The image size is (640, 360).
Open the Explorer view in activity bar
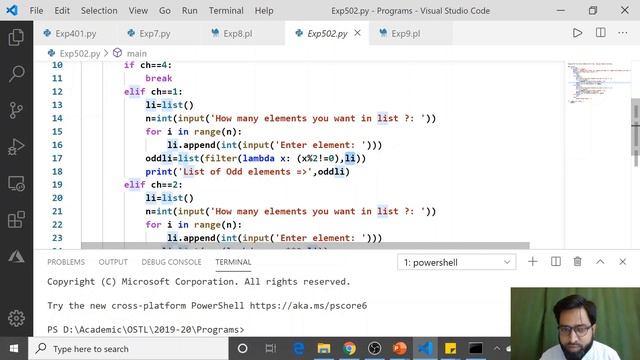[x=16, y=37]
